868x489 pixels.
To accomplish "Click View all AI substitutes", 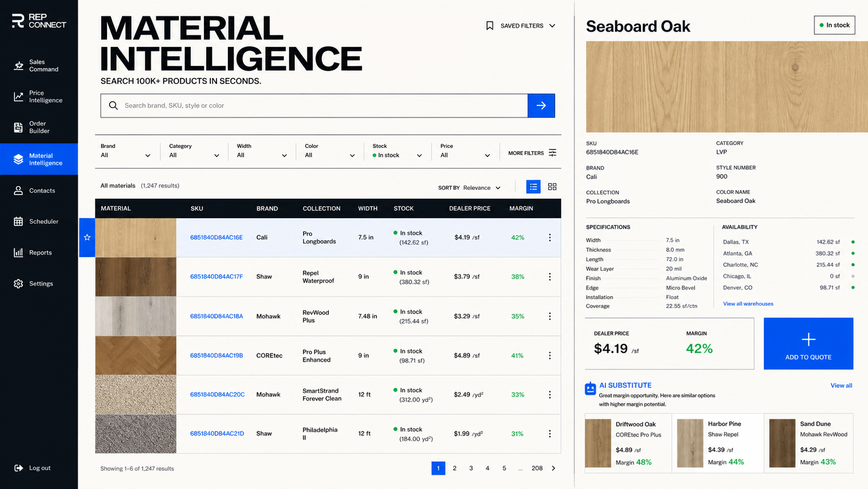I will (x=841, y=386).
